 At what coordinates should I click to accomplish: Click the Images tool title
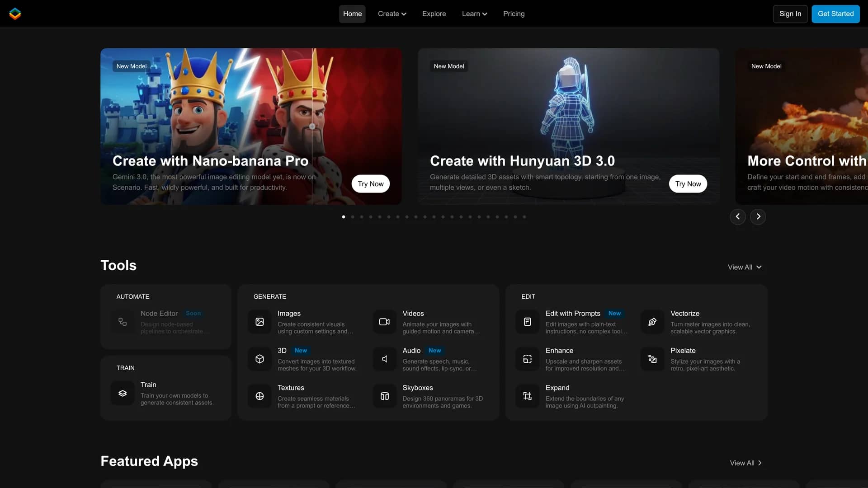coord(289,313)
